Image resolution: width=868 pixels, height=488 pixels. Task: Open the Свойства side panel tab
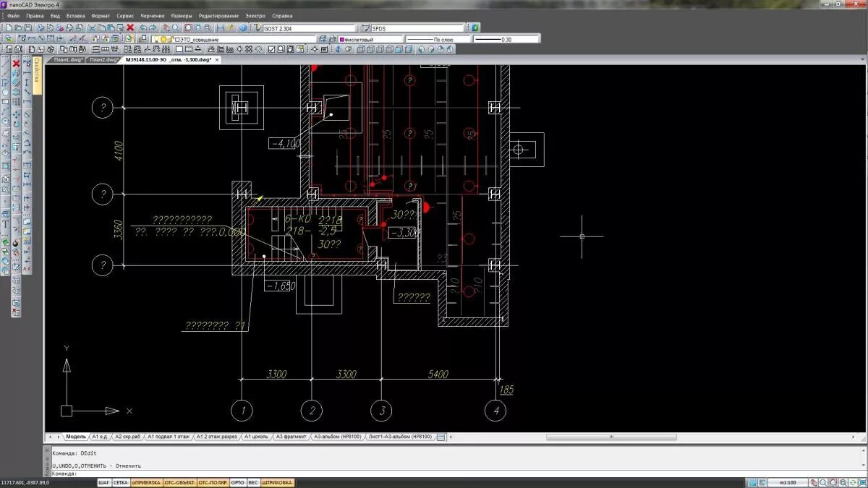pyautogui.click(x=37, y=75)
